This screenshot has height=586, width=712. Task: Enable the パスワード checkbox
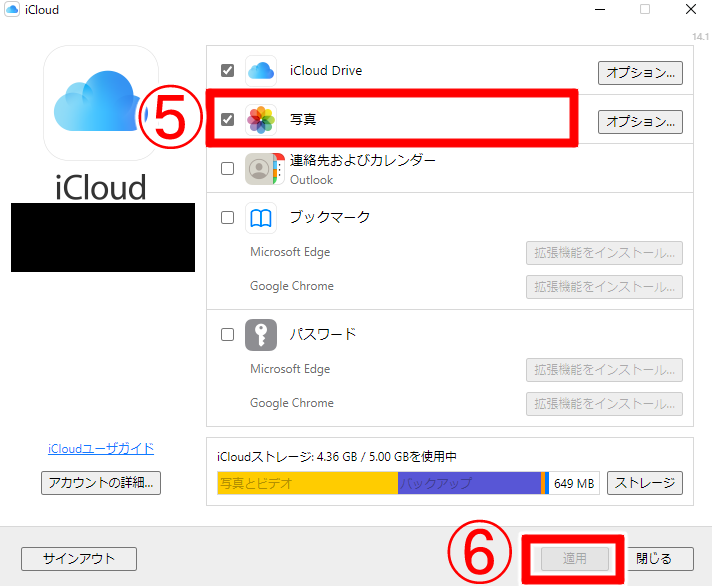227,335
